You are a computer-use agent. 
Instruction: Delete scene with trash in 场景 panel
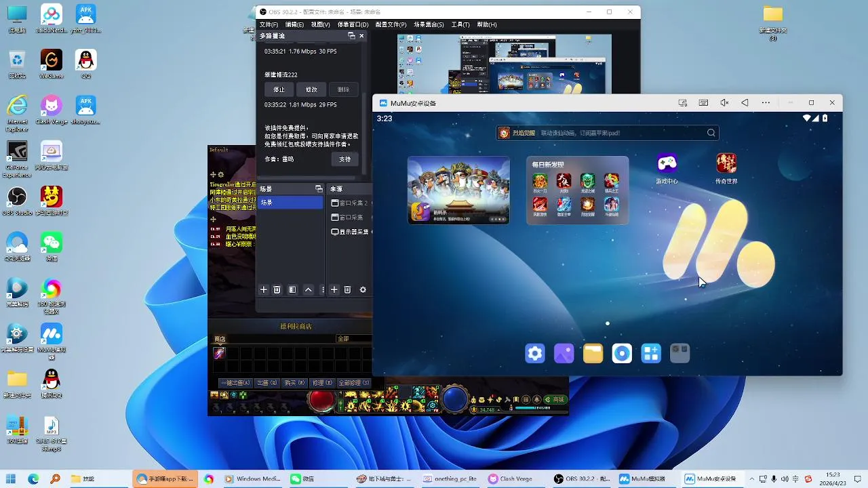[277, 289]
